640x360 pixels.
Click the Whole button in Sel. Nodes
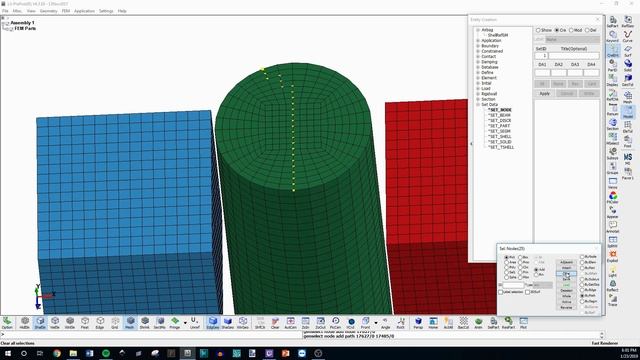coord(567,296)
